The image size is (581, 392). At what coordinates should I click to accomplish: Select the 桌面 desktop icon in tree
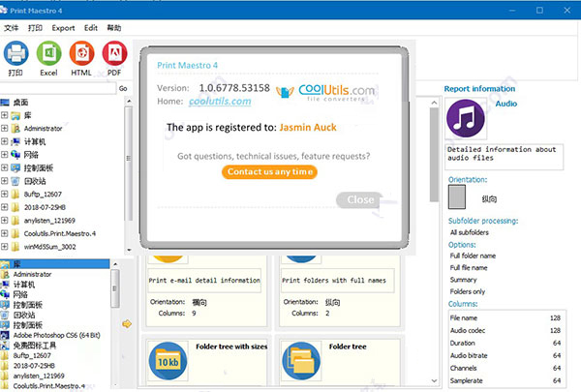coord(5,103)
